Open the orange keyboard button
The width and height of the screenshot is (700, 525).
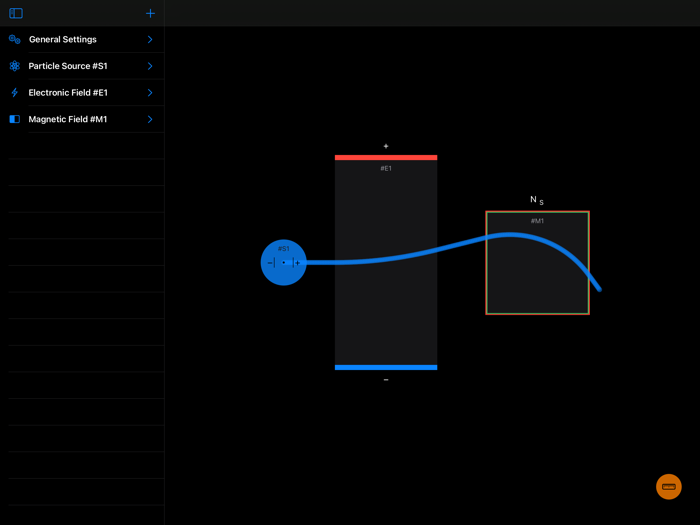click(x=669, y=487)
